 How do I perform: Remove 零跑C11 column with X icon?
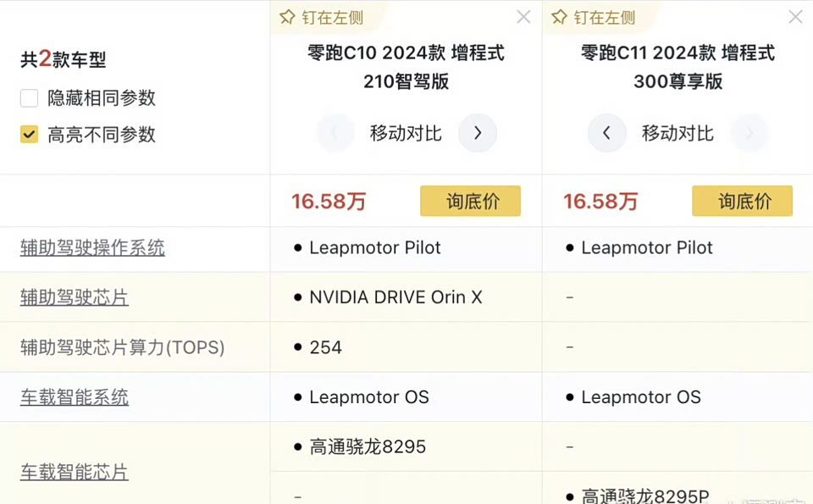pyautogui.click(x=795, y=17)
